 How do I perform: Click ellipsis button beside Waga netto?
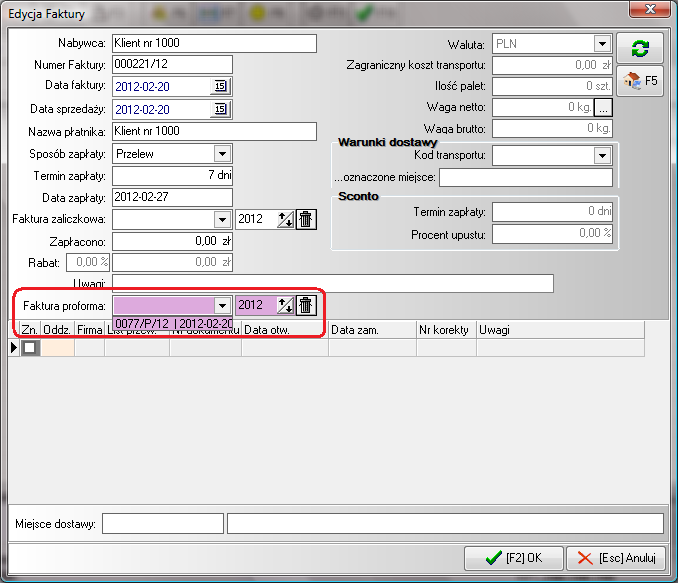pyautogui.click(x=603, y=107)
